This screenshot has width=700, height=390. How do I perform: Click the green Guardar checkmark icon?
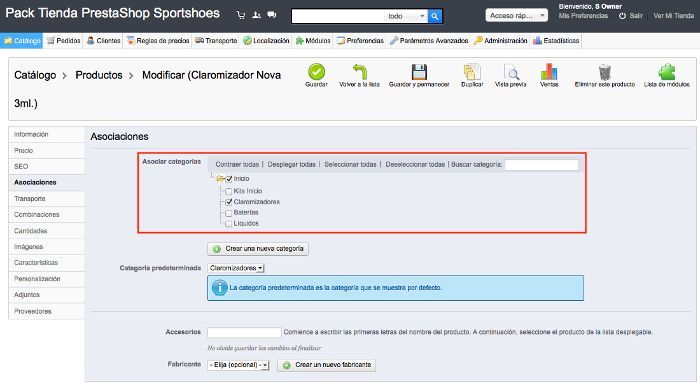[x=316, y=71]
